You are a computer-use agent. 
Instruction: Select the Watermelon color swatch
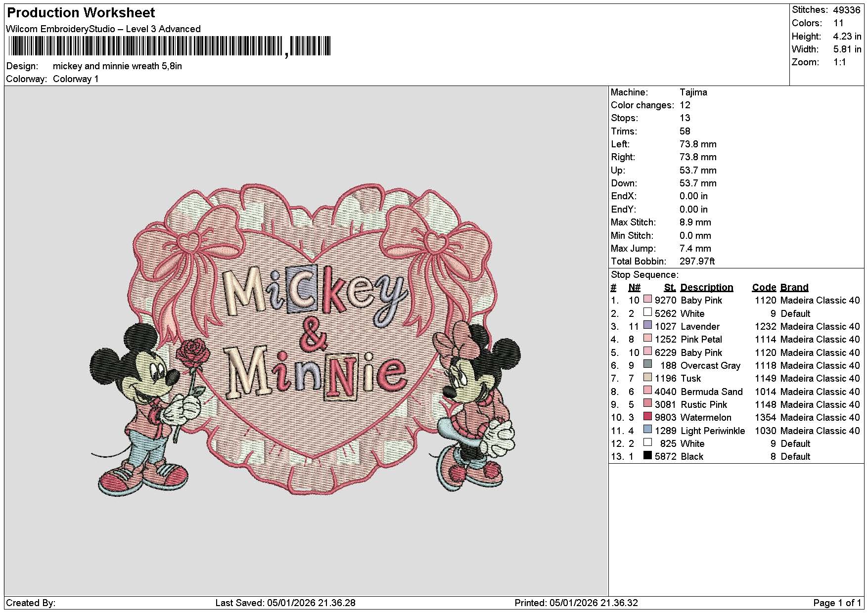[647, 416]
